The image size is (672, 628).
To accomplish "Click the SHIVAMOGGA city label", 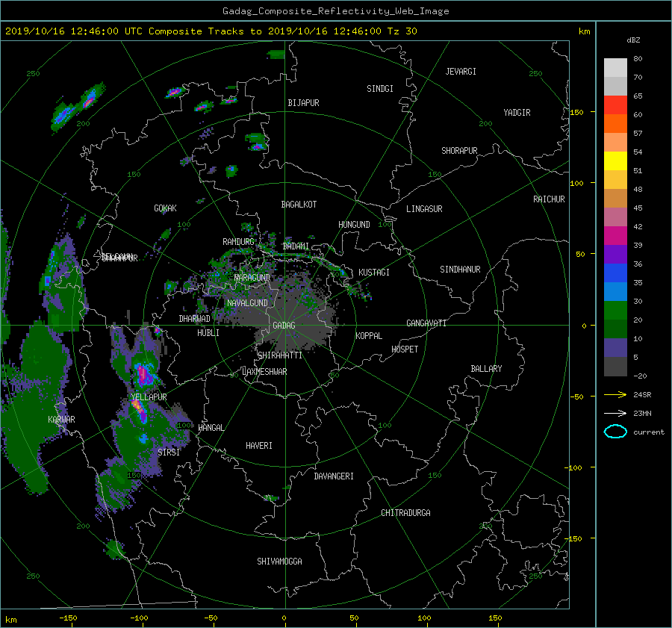I will pos(279,562).
